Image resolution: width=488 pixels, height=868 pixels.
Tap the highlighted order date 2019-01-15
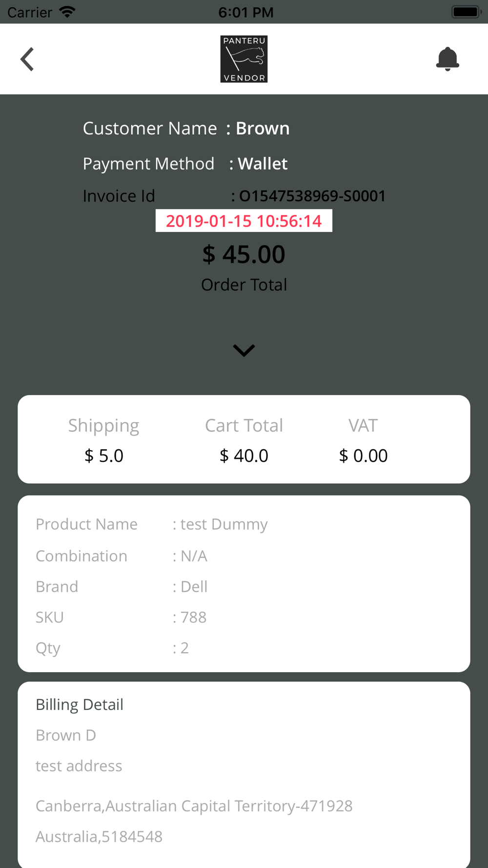[244, 221]
